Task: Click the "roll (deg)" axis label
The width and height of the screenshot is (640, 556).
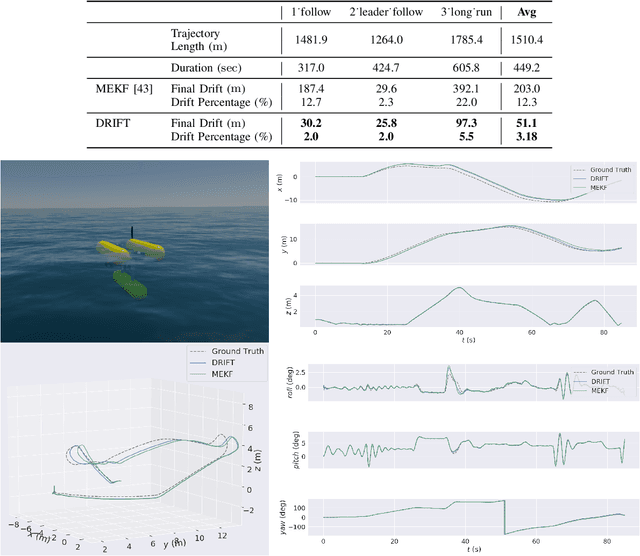Action: click(290, 382)
